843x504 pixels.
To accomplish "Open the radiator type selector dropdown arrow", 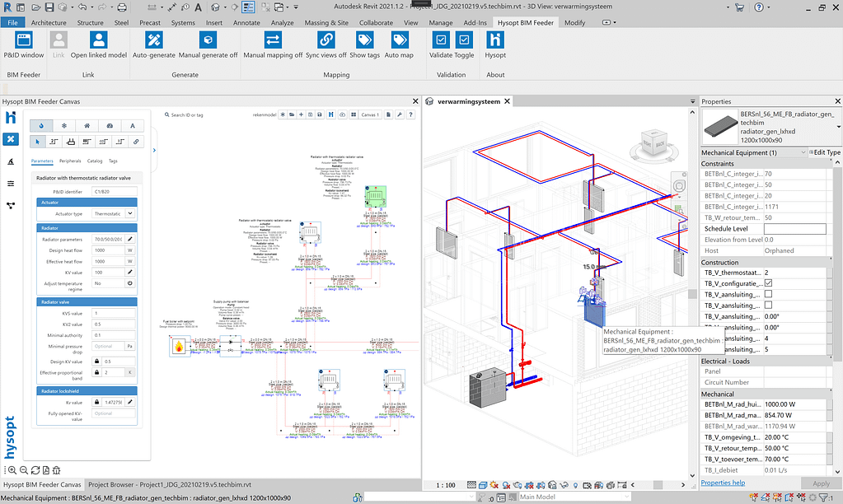I will [x=838, y=127].
